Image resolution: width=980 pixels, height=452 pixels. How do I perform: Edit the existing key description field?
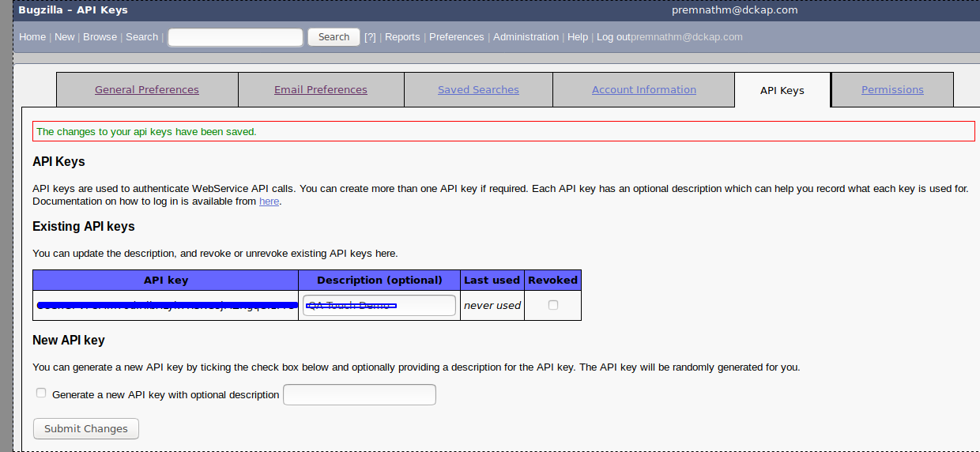(x=379, y=305)
